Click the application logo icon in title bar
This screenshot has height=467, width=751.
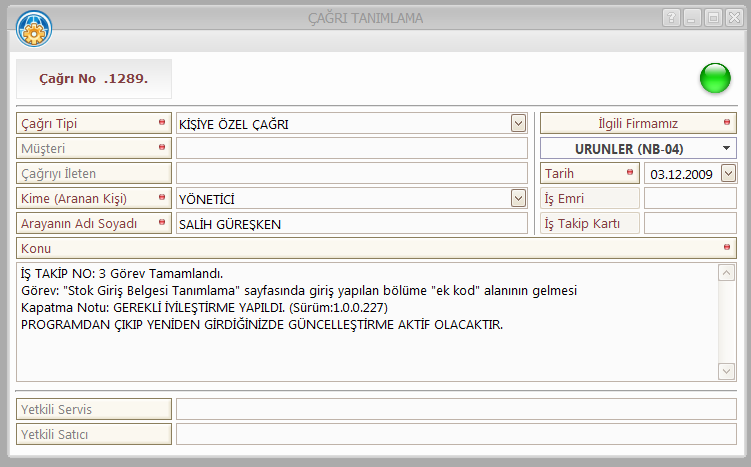34,27
